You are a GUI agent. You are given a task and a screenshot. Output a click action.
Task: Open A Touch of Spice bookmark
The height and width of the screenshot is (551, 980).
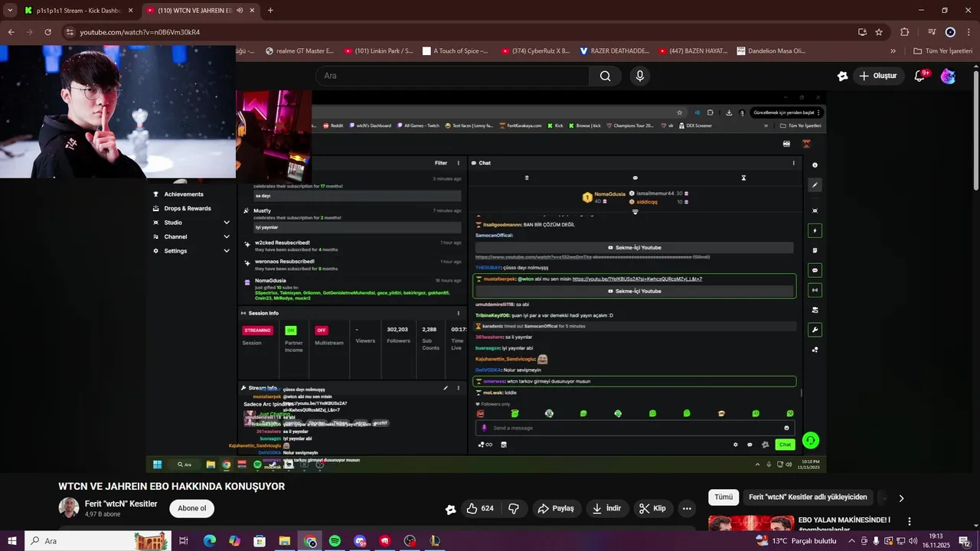point(456,51)
